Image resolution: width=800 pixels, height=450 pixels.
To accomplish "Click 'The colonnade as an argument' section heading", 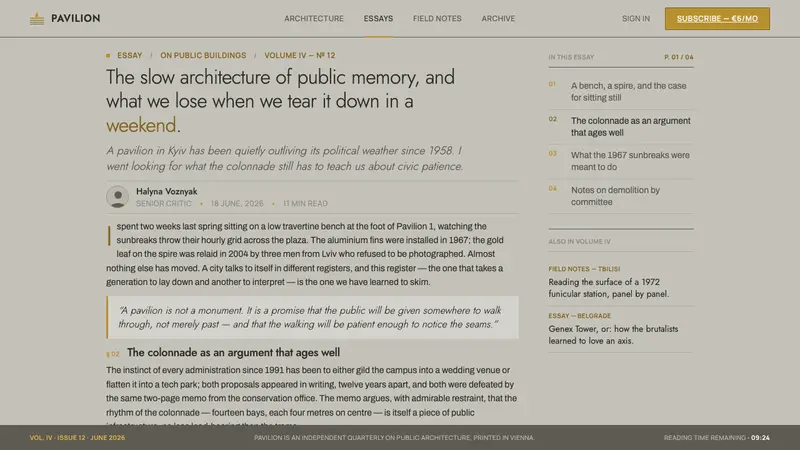I will (x=233, y=353).
